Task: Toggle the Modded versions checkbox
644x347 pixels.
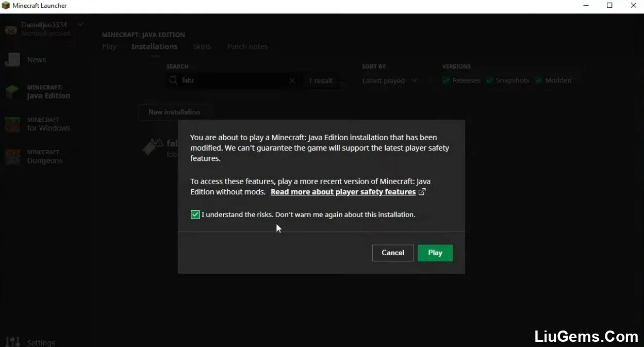Action: [x=539, y=80]
